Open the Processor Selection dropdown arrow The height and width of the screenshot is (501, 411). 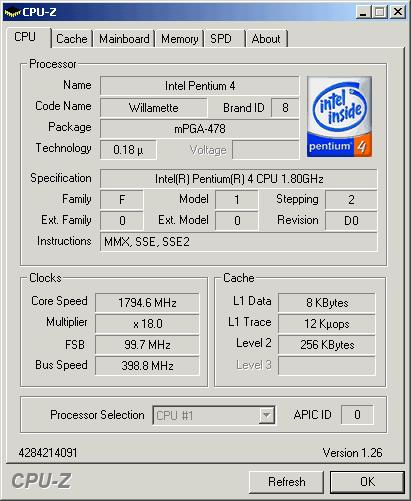pyautogui.click(x=267, y=415)
